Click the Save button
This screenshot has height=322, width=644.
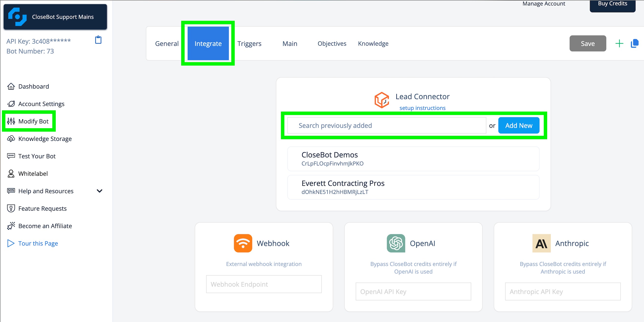click(588, 44)
